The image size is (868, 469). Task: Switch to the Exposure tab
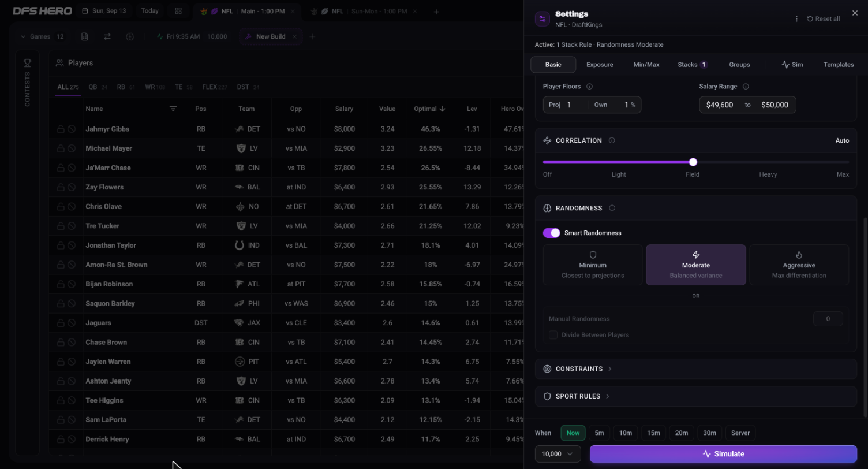pyautogui.click(x=600, y=65)
